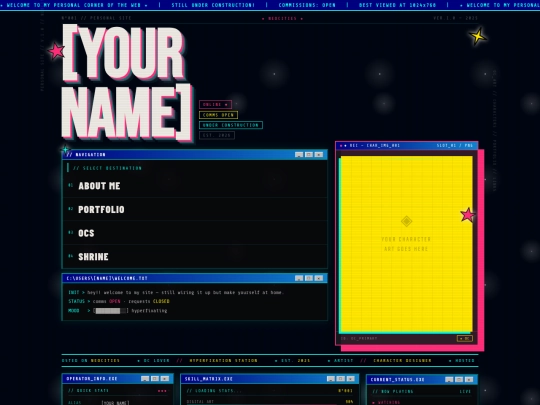The width and height of the screenshot is (540, 405).
Task: Minimize the SKILL_MATRIX.EXE window
Action: 331,379
